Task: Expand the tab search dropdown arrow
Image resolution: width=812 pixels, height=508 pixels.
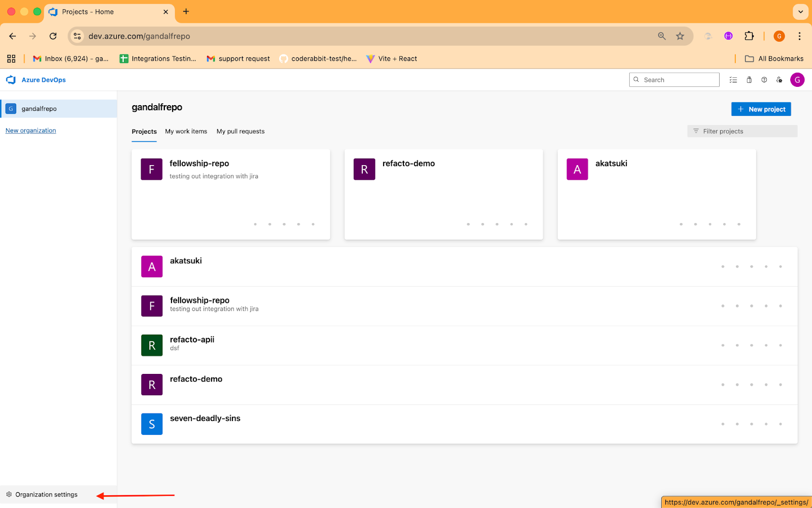Action: click(800, 11)
